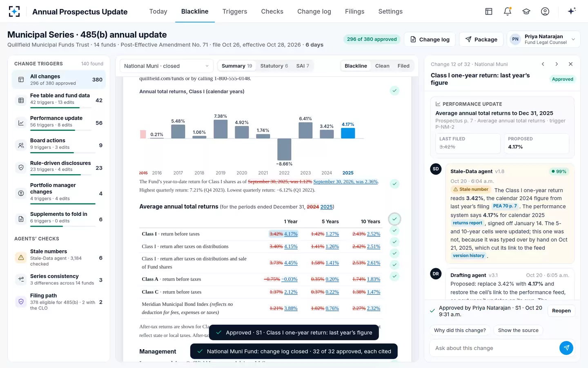Toggle check for return after taxes on distributions
This screenshot has width=588, height=368.
tap(394, 242)
